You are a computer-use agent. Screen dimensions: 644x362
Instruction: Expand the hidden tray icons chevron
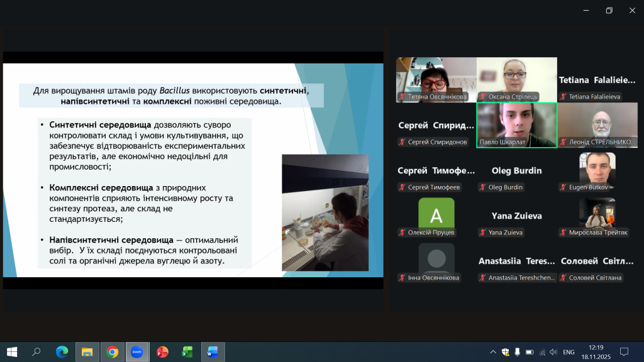[x=493, y=352]
